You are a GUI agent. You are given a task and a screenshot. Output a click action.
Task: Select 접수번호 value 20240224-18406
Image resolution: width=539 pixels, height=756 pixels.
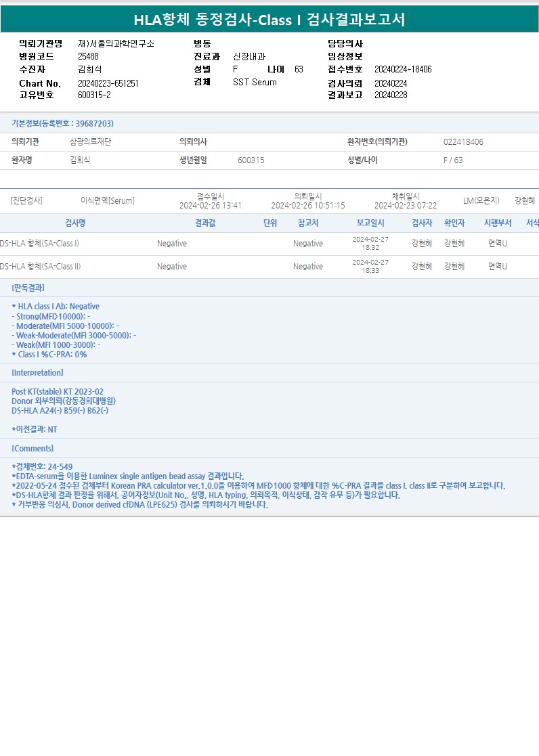tap(403, 70)
